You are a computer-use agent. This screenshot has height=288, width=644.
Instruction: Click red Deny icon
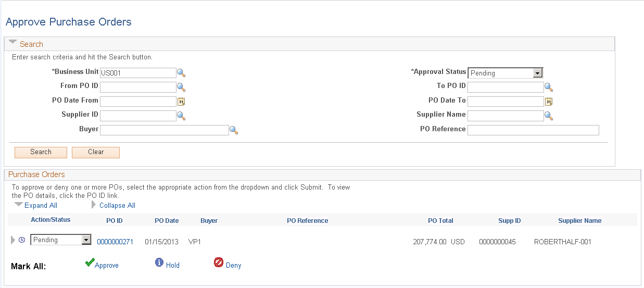pos(219,263)
